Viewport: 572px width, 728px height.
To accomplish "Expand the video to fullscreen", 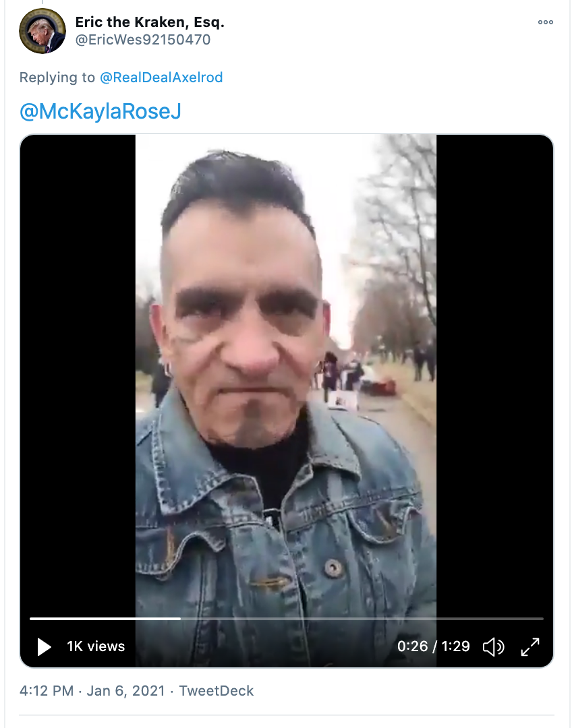I will 530,646.
